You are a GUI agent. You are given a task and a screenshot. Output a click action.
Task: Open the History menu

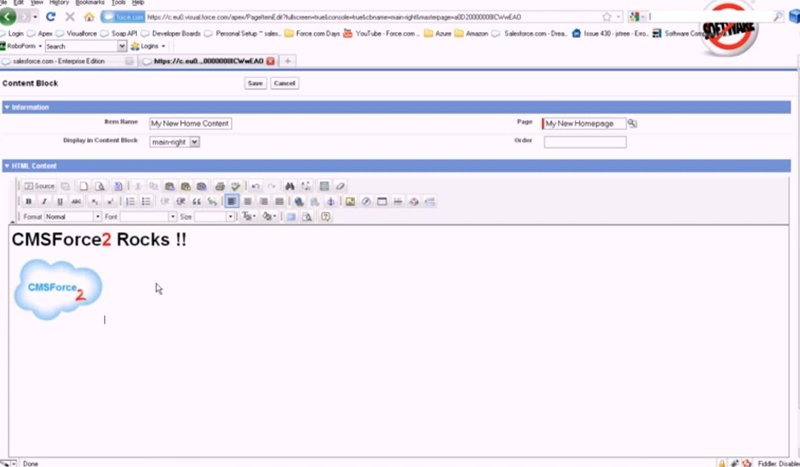click(59, 3)
